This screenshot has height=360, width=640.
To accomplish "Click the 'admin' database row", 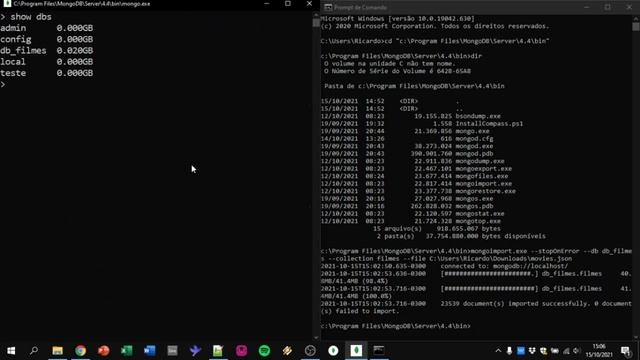I will point(47,28).
